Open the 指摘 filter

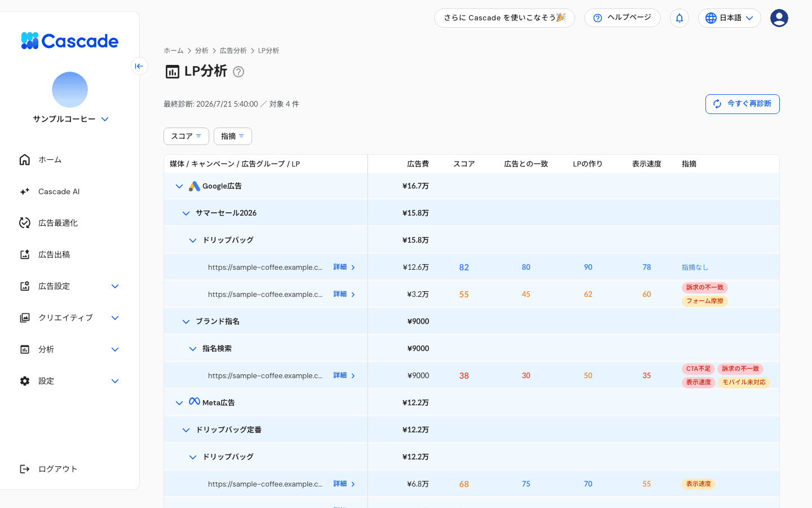232,136
